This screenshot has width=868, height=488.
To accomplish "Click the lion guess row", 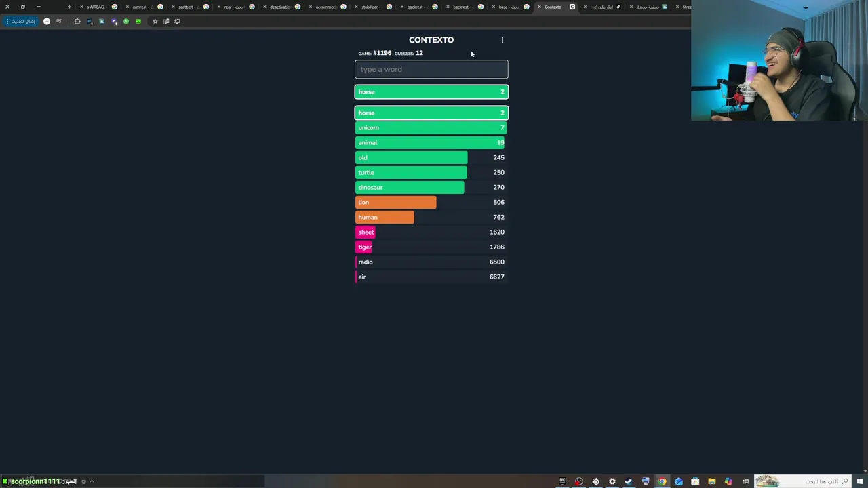I will coord(431,202).
